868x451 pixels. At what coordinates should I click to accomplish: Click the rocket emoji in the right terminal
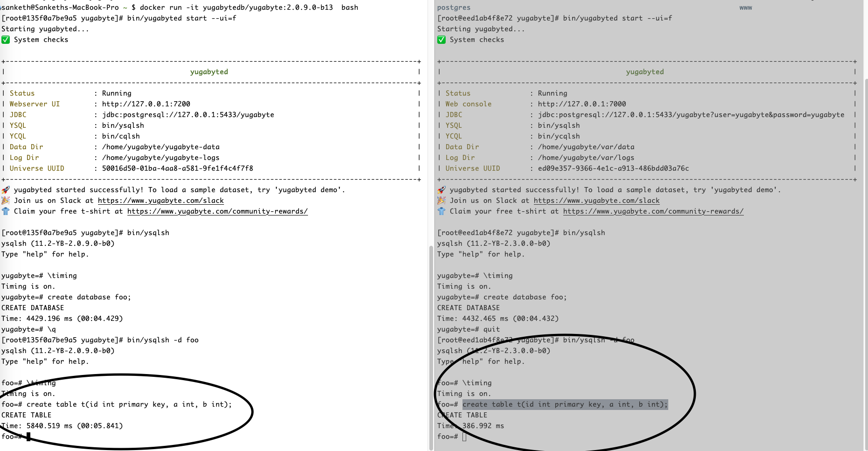(x=441, y=190)
